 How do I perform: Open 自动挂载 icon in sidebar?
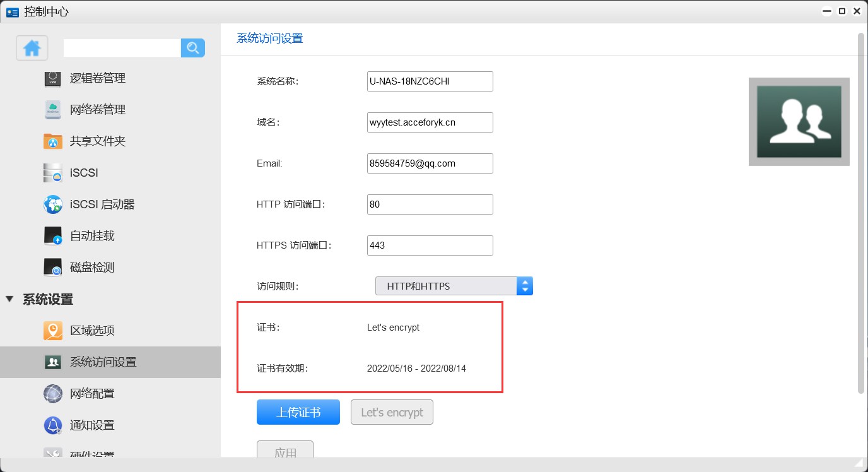[x=53, y=236]
